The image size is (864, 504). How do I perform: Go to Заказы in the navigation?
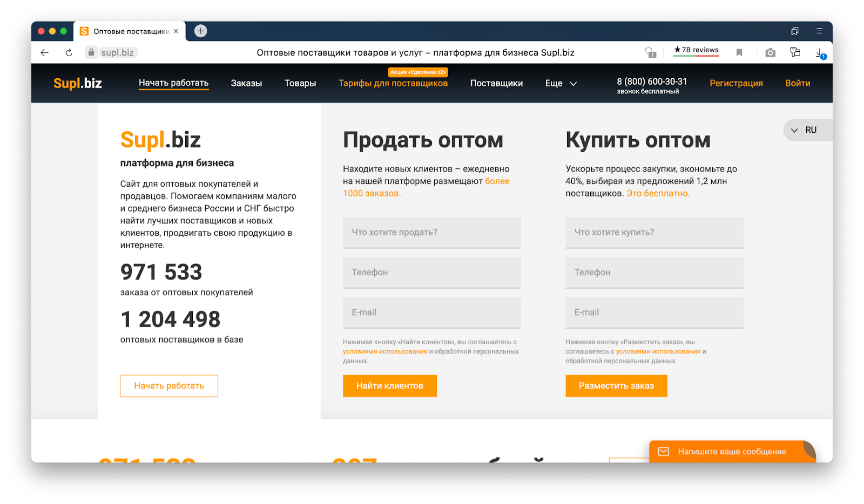coord(246,83)
